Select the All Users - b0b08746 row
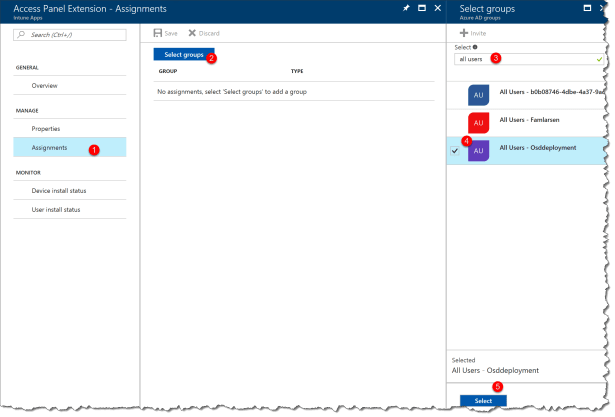615x417 pixels. pyautogui.click(x=528, y=95)
